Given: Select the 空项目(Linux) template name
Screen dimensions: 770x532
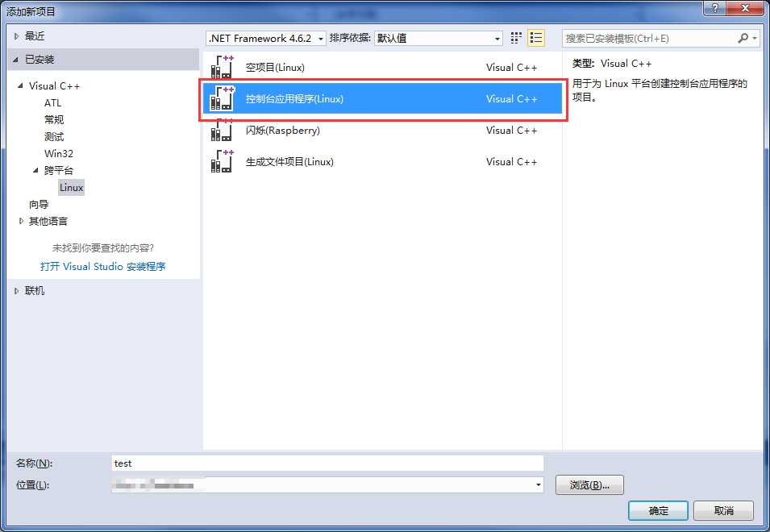Looking at the screenshot, I should (x=275, y=67).
